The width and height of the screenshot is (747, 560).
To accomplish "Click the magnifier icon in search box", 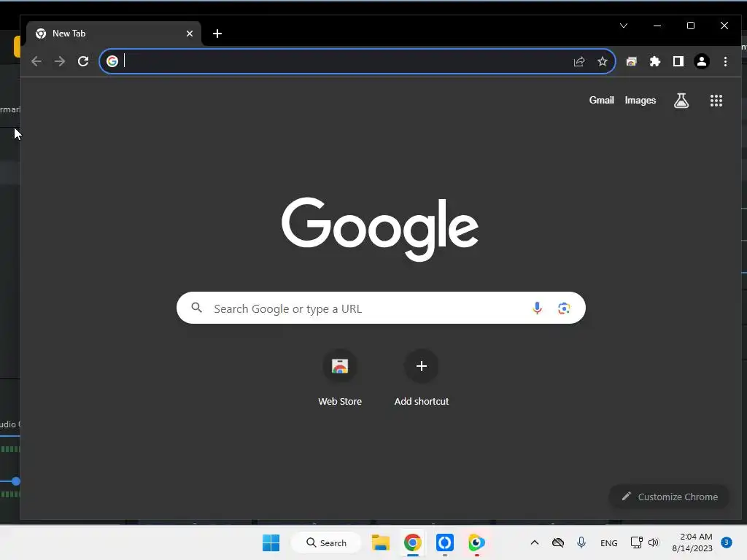I will coord(197,308).
